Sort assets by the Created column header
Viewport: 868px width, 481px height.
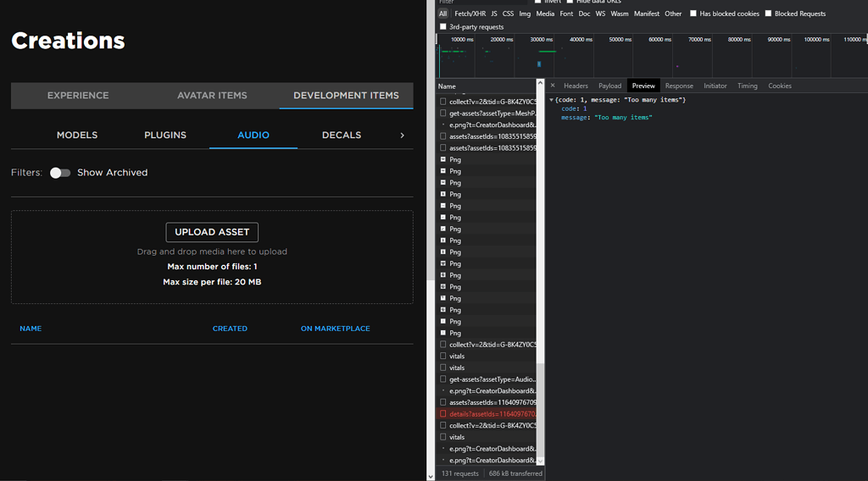click(x=230, y=329)
